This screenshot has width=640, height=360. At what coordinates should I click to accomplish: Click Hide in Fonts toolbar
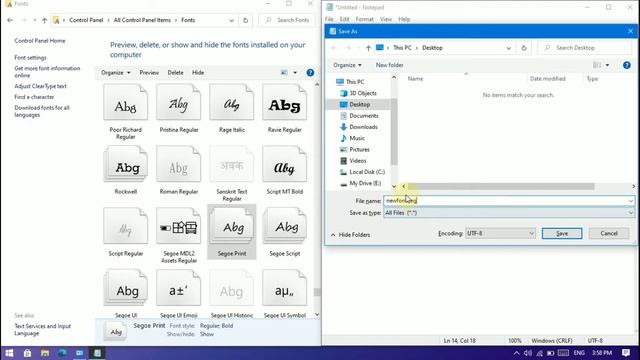tap(198, 73)
